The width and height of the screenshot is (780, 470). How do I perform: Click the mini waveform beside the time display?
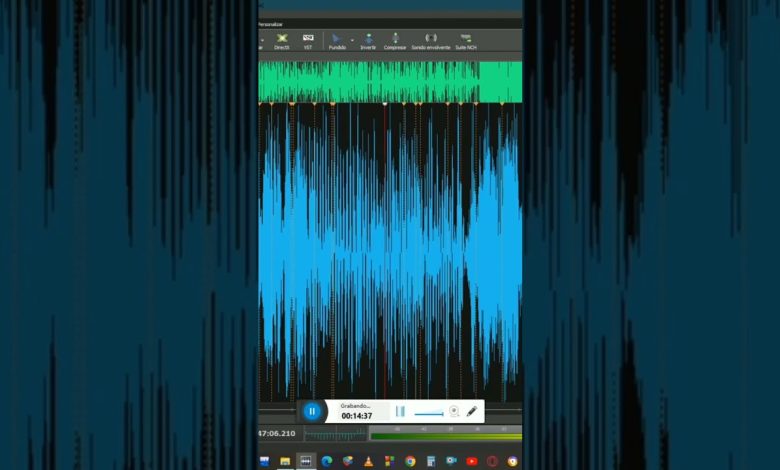pyautogui.click(x=335, y=434)
